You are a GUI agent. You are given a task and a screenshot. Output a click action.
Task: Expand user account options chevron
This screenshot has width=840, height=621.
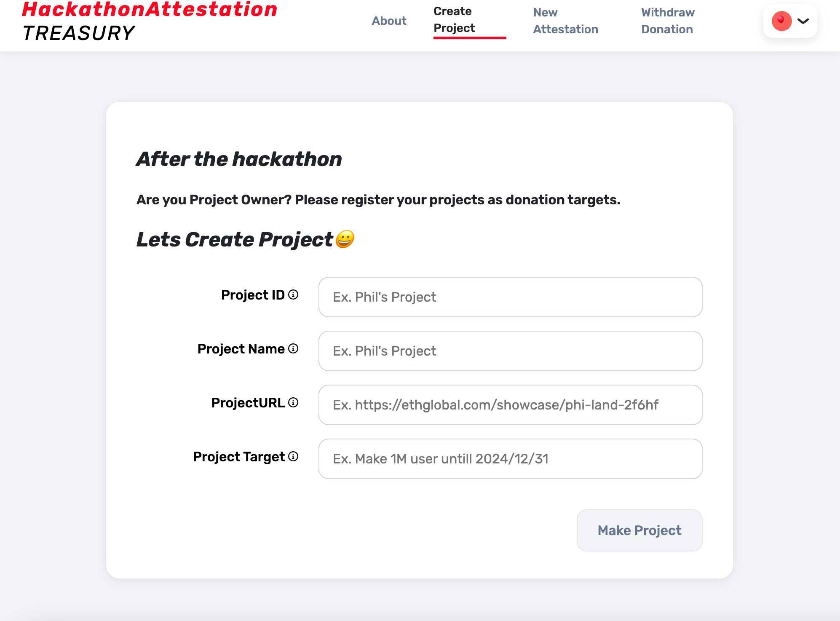point(803,21)
